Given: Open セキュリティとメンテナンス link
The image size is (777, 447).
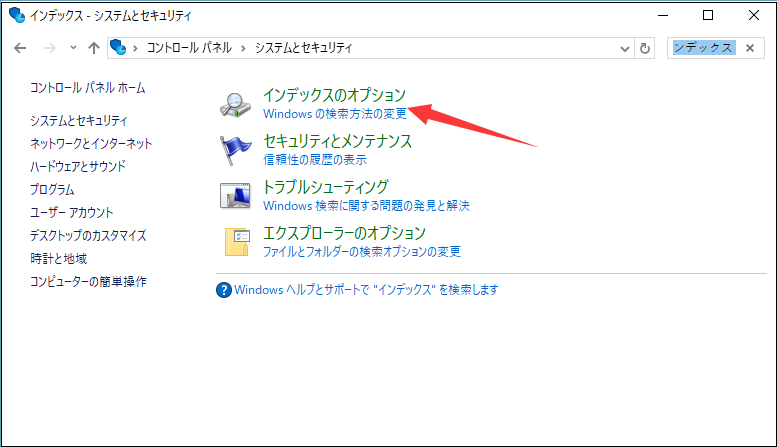Looking at the screenshot, I should tap(337, 141).
